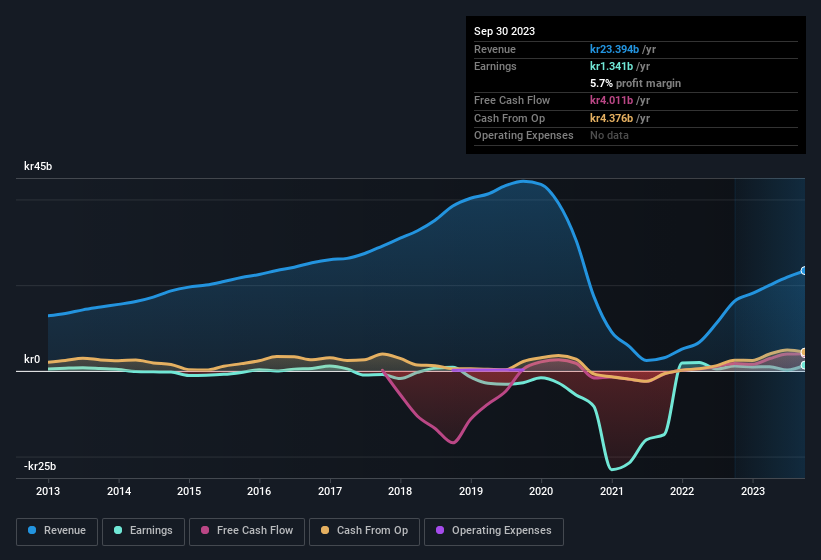This screenshot has width=821, height=560.
Task: Click the kr4.376b cash from op value
Action: [x=611, y=118]
